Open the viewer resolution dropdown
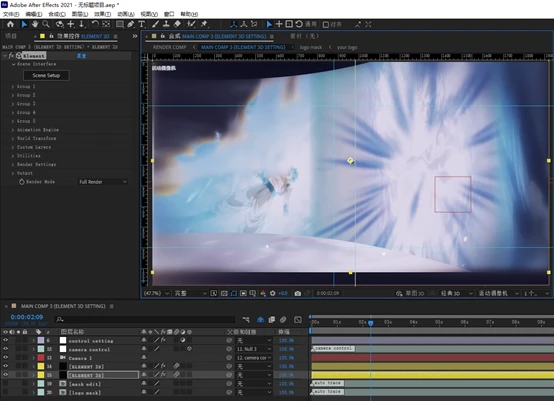Image resolution: width=555 pixels, height=402 pixels. tap(190, 293)
